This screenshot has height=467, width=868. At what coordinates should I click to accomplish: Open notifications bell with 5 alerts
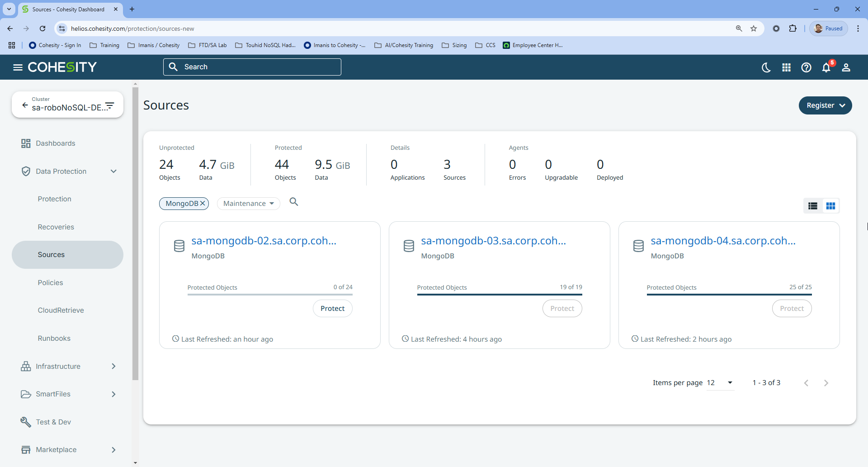(x=826, y=67)
